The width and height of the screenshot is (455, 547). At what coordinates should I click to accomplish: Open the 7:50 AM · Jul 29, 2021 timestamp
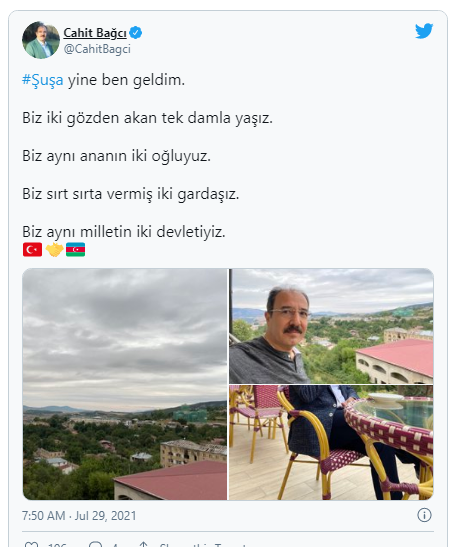click(79, 516)
